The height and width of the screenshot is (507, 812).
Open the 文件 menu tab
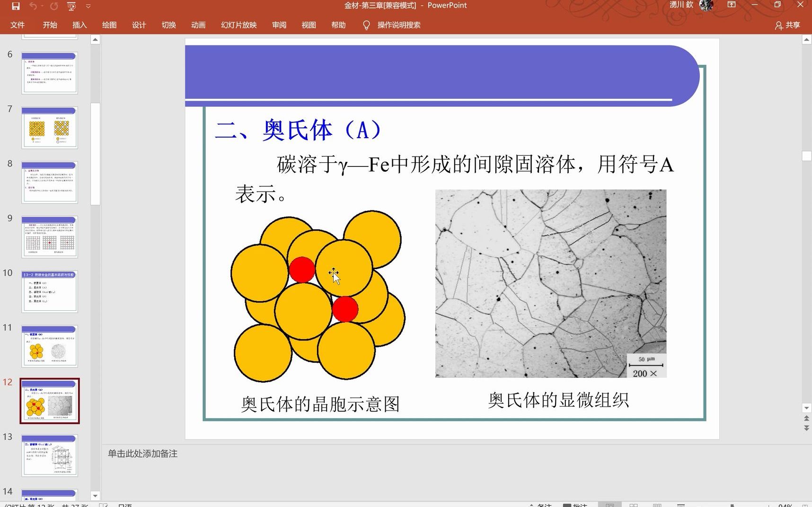[18, 25]
